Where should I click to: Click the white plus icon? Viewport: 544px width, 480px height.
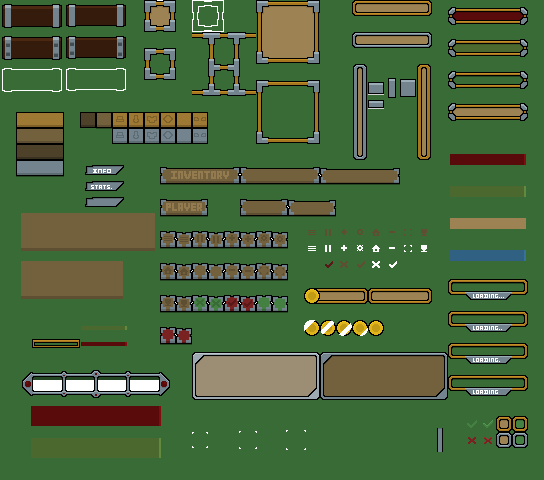tap(344, 248)
